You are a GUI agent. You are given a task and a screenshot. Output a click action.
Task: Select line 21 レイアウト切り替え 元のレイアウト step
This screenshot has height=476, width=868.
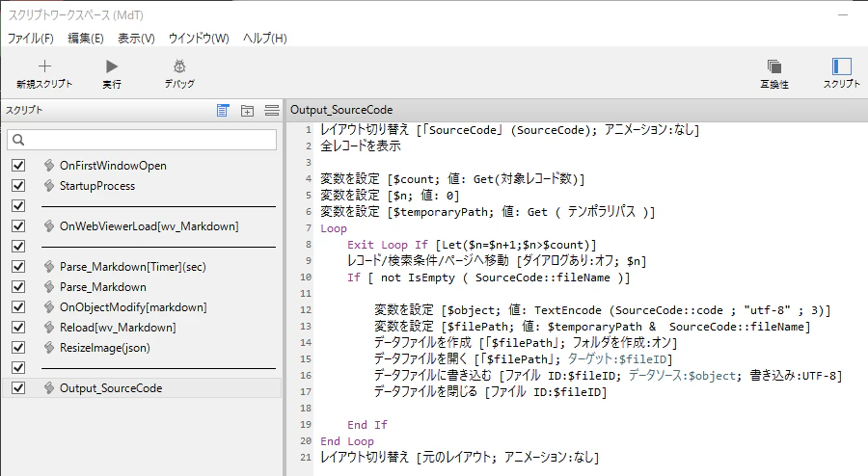tap(460, 457)
